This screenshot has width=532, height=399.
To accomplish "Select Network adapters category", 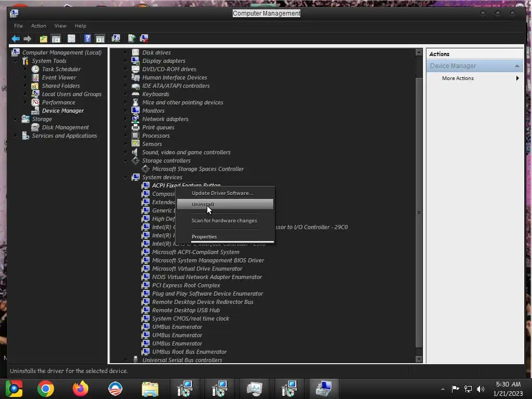I will [x=165, y=119].
